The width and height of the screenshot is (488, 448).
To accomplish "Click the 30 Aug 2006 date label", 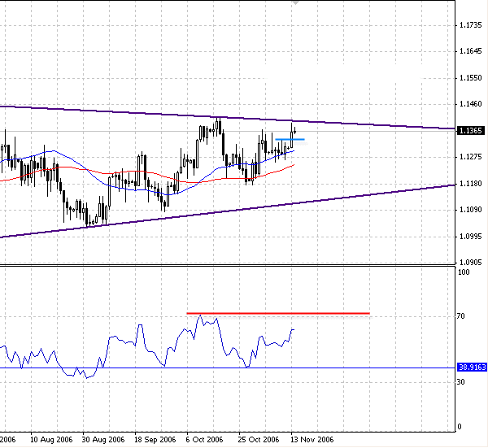I will point(103,440).
